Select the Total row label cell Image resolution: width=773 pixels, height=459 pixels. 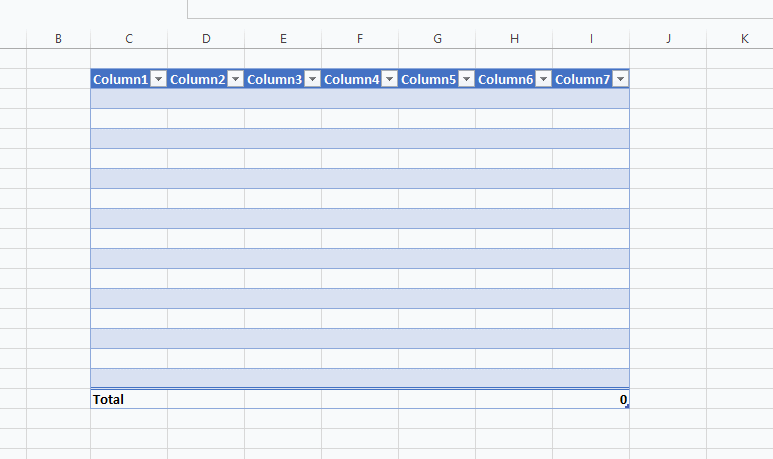[129, 399]
